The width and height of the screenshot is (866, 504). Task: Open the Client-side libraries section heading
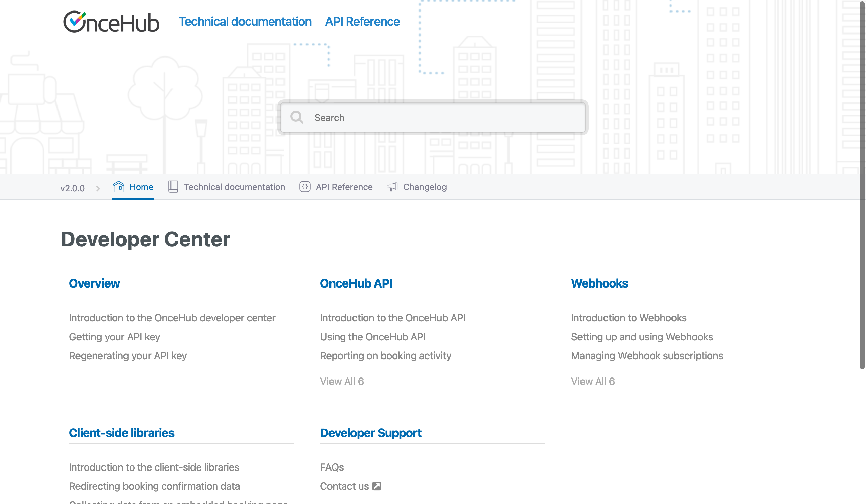pos(122,433)
